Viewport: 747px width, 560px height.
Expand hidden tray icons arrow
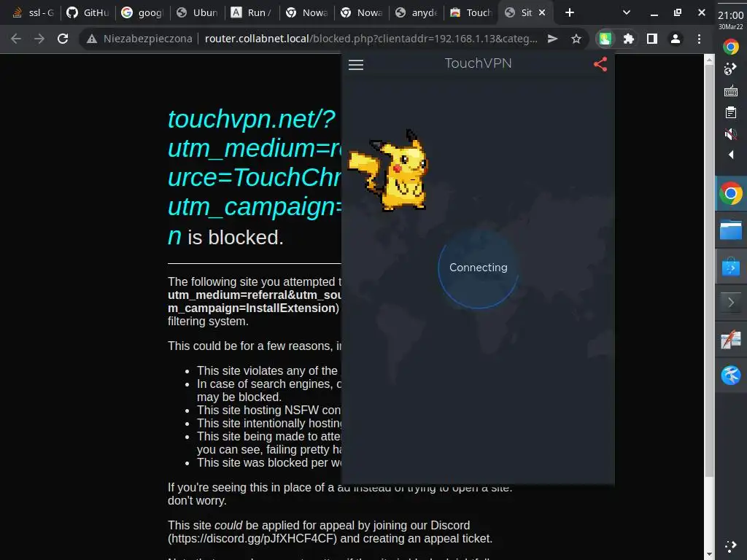click(x=731, y=155)
